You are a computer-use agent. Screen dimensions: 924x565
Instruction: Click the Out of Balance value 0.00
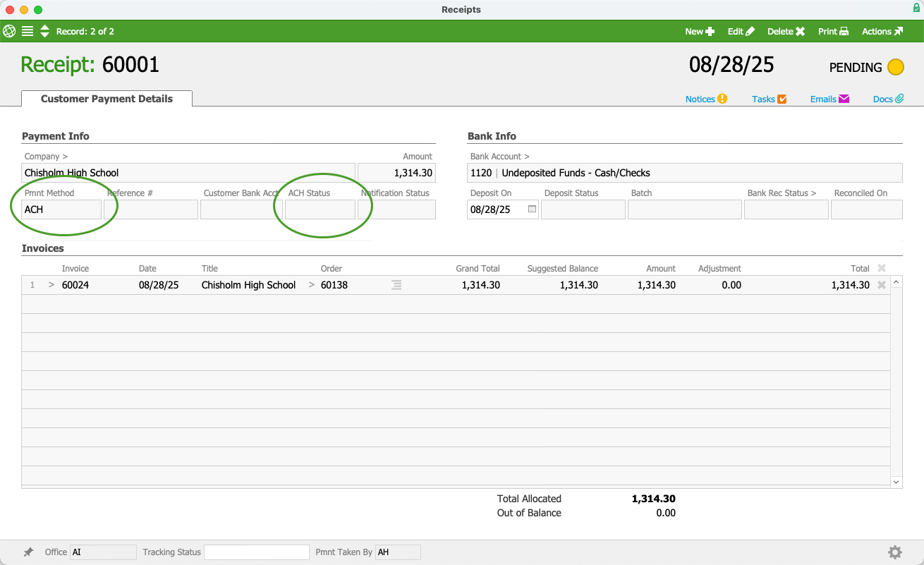[x=666, y=513]
